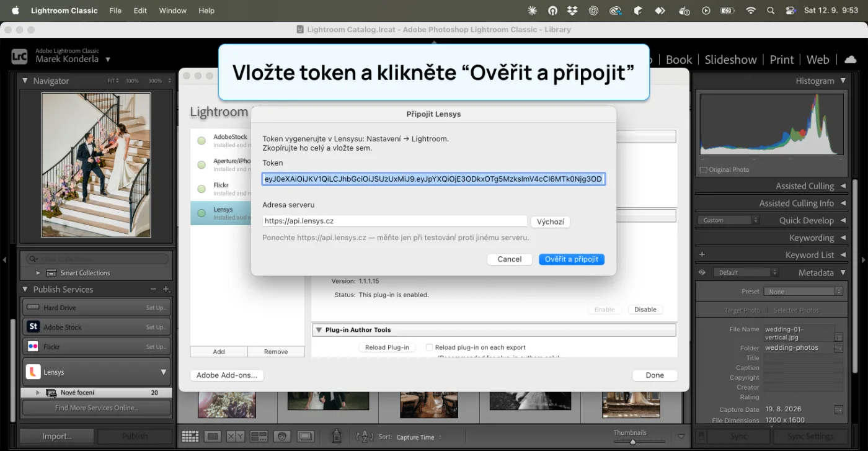This screenshot has width=868, height=451.
Task: Open the Help menu
Action: coord(206,11)
